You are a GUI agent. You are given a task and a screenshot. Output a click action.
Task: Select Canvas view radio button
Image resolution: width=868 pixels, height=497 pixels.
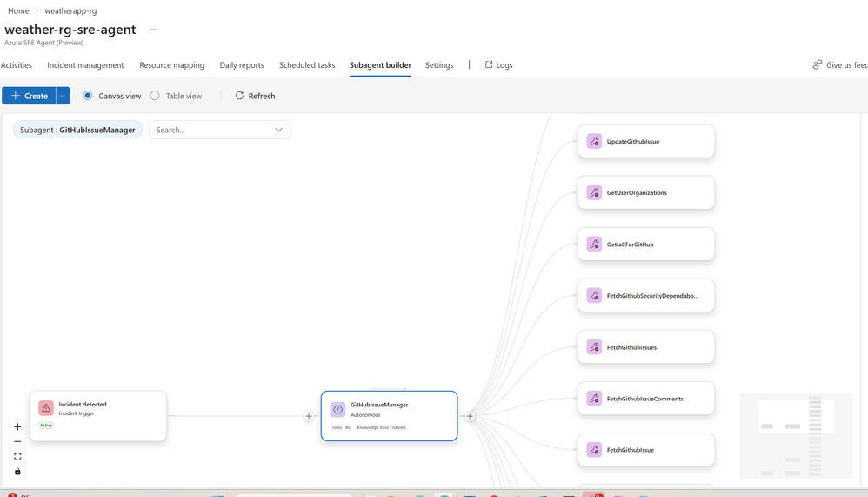pos(88,96)
